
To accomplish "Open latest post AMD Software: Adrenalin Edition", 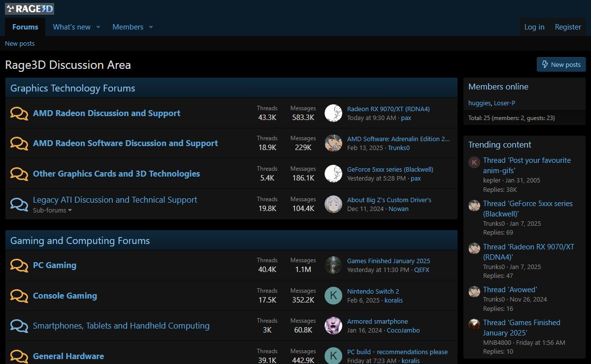I will pos(398,139).
